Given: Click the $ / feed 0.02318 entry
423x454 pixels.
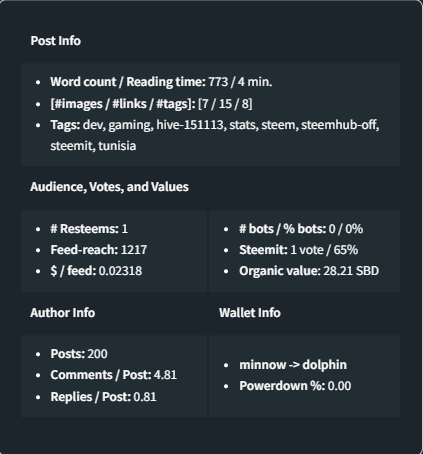Looking at the screenshot, I should coord(96,271).
